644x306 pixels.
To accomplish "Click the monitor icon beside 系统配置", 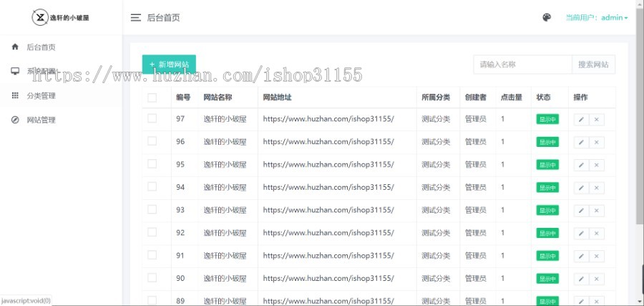I will click(15, 71).
